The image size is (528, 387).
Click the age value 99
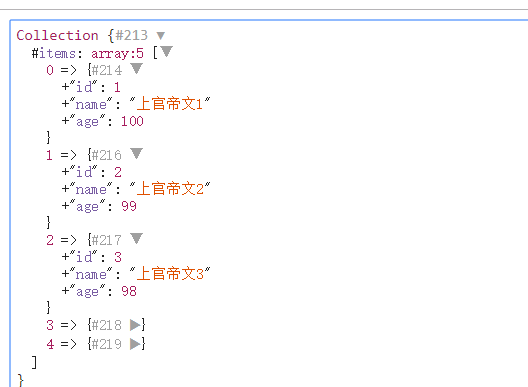tap(129, 206)
